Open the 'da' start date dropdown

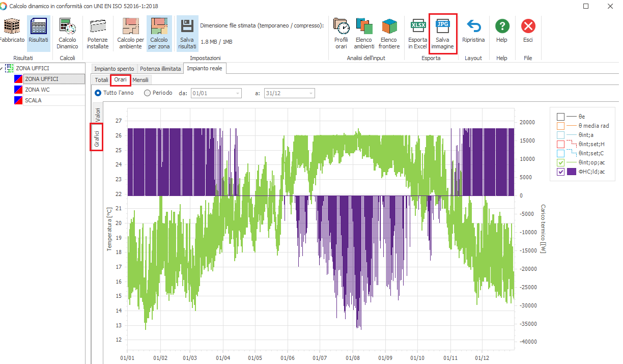tap(238, 93)
